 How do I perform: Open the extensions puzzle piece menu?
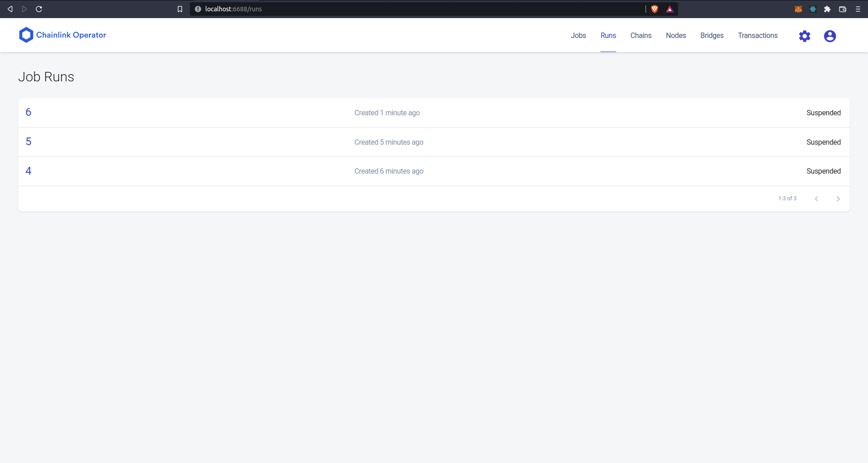coord(827,9)
